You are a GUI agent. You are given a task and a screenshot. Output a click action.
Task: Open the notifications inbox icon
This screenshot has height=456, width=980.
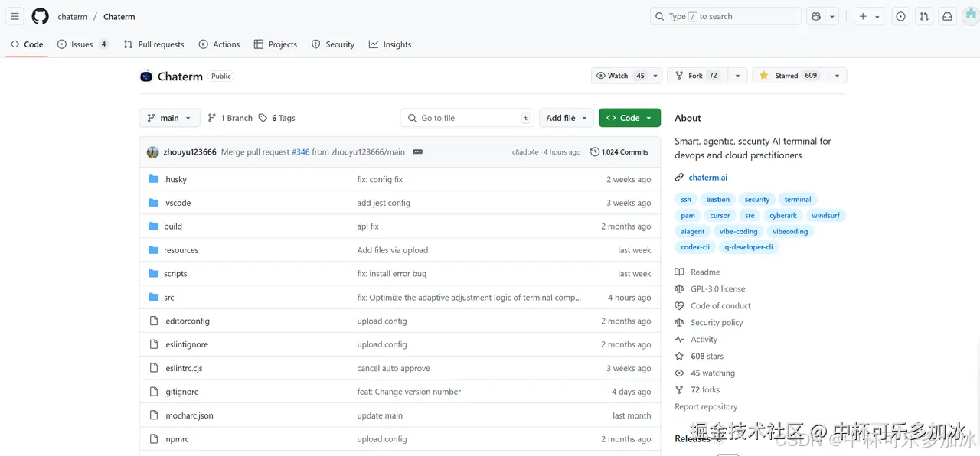[x=947, y=16]
